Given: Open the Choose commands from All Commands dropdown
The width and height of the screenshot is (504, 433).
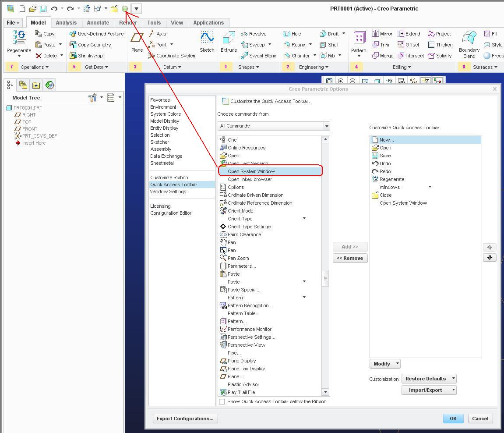Looking at the screenshot, I should [x=274, y=126].
